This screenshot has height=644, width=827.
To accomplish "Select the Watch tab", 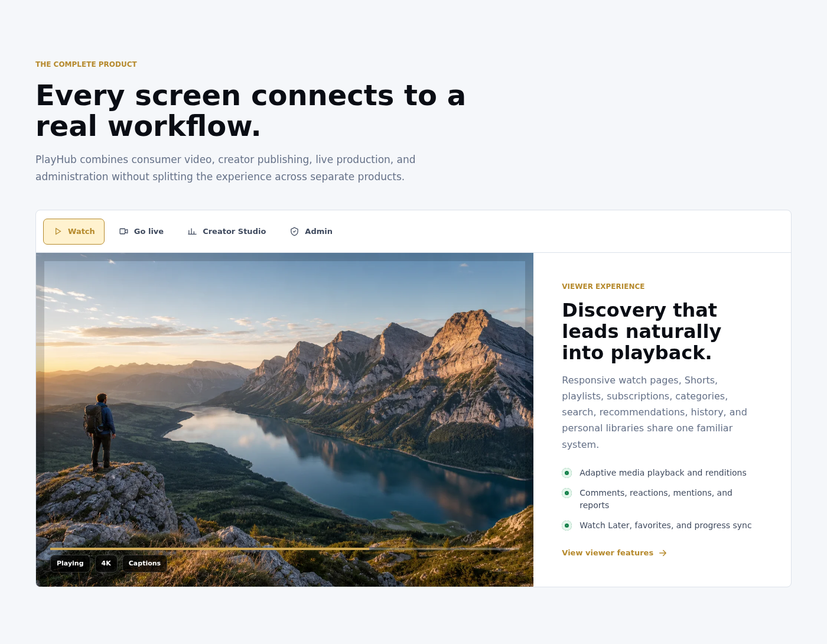I will pyautogui.click(x=74, y=232).
